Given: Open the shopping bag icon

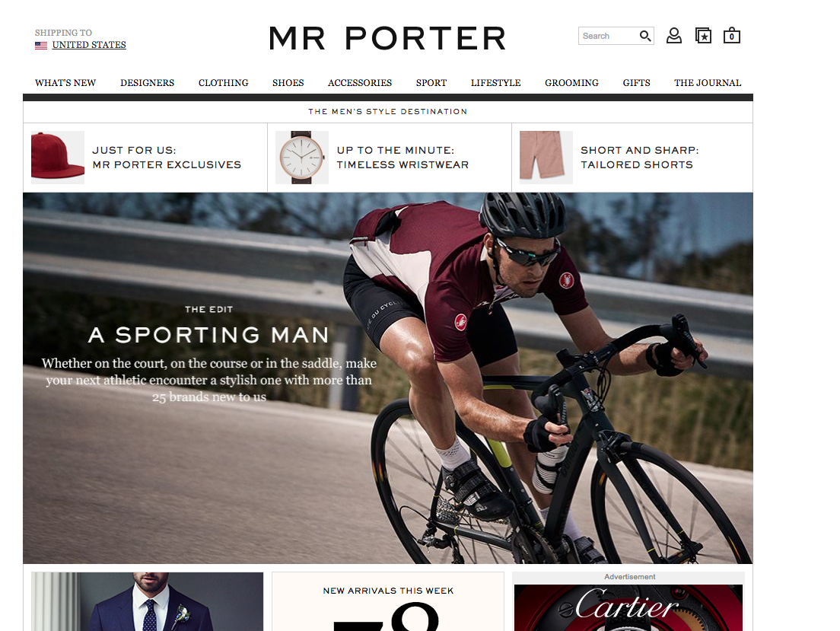Looking at the screenshot, I should click(x=732, y=36).
